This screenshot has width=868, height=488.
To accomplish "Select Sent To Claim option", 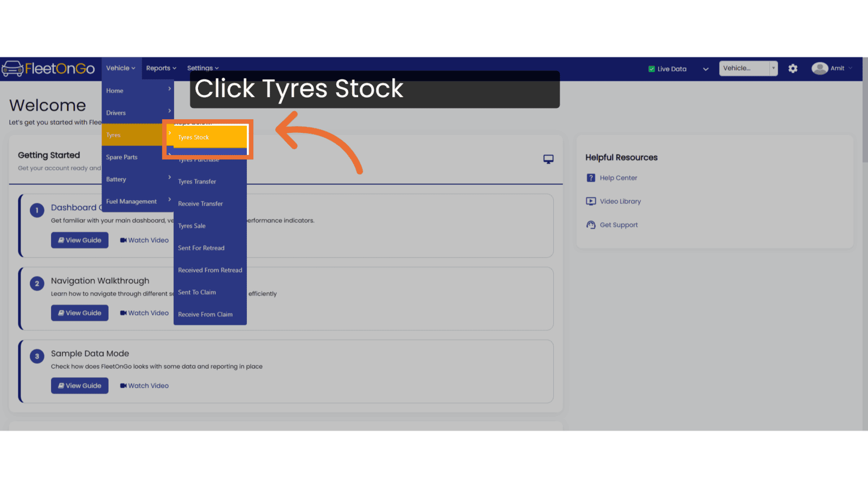I will click(210, 292).
